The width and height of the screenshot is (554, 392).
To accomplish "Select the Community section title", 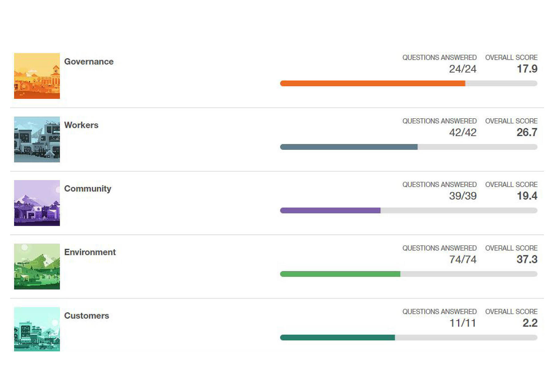I will (88, 189).
